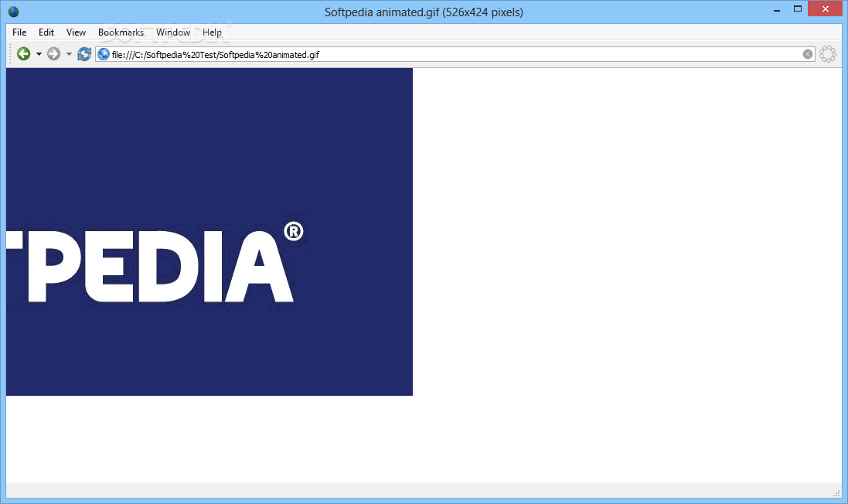Open the File menu
This screenshot has height=504, width=848.
(x=19, y=32)
